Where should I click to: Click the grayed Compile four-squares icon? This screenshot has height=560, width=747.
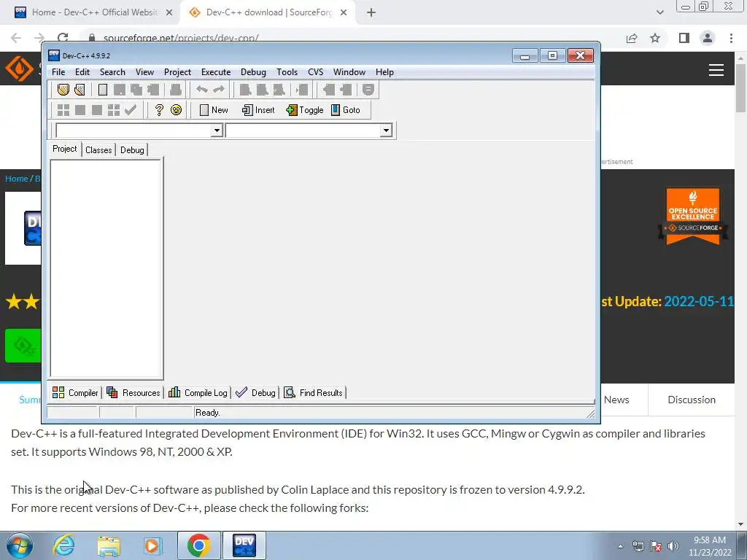pos(63,110)
